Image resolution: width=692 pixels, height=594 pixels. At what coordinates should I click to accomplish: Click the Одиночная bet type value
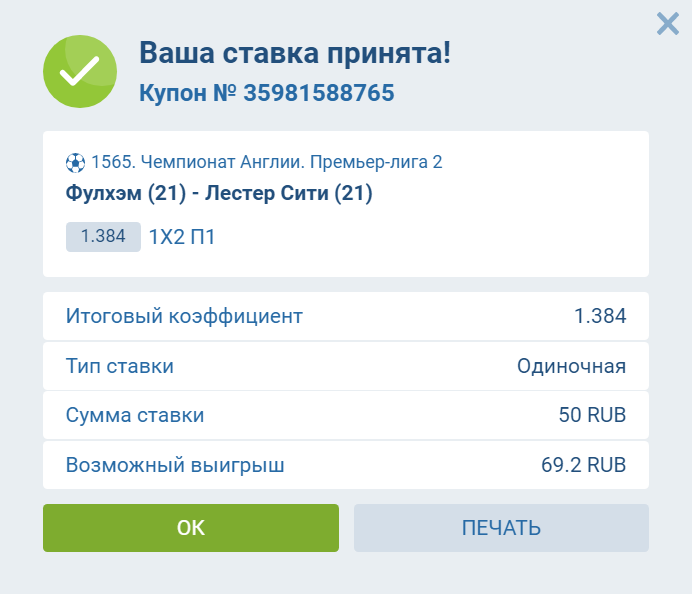pos(571,366)
